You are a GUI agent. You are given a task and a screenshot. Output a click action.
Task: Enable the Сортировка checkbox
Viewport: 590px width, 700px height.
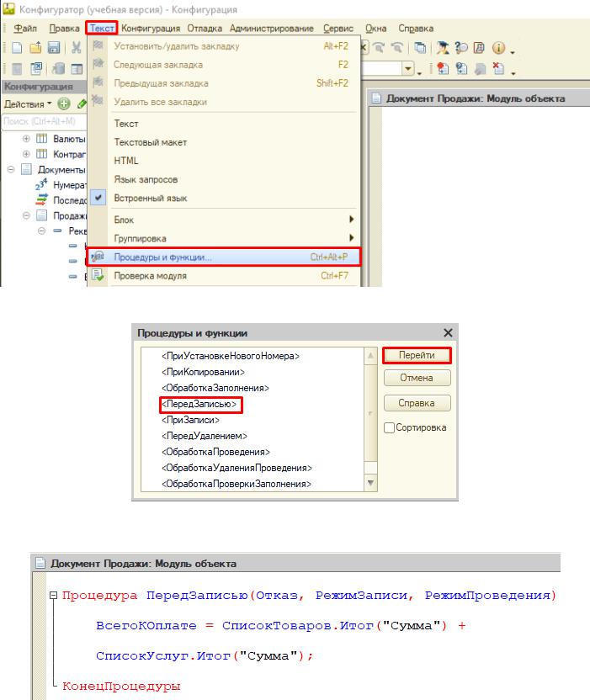[389, 427]
